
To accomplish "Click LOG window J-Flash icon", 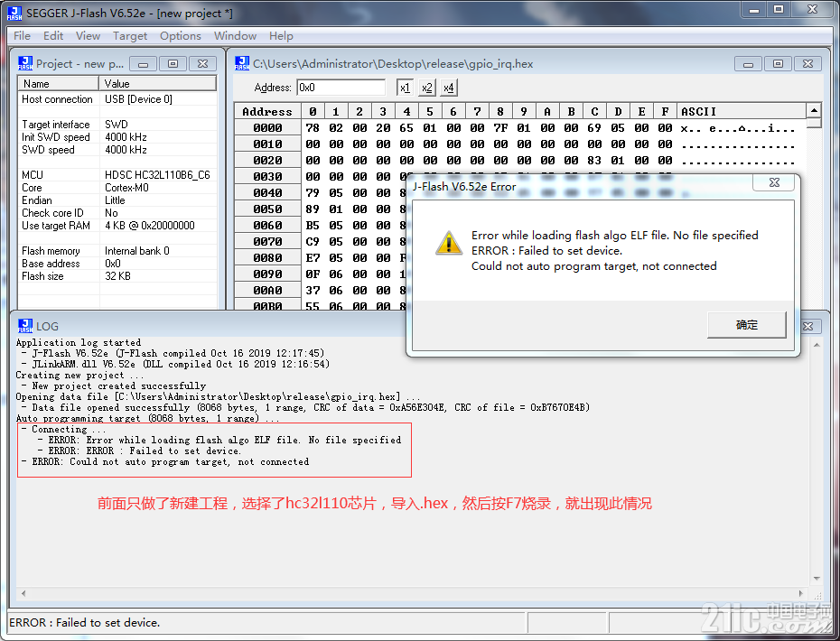I will pos(25,326).
